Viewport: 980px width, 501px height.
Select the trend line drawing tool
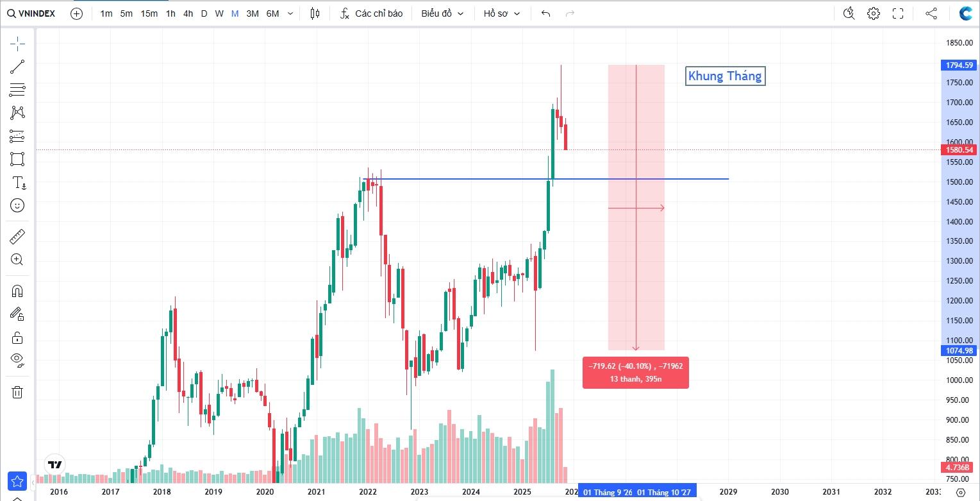(17, 66)
